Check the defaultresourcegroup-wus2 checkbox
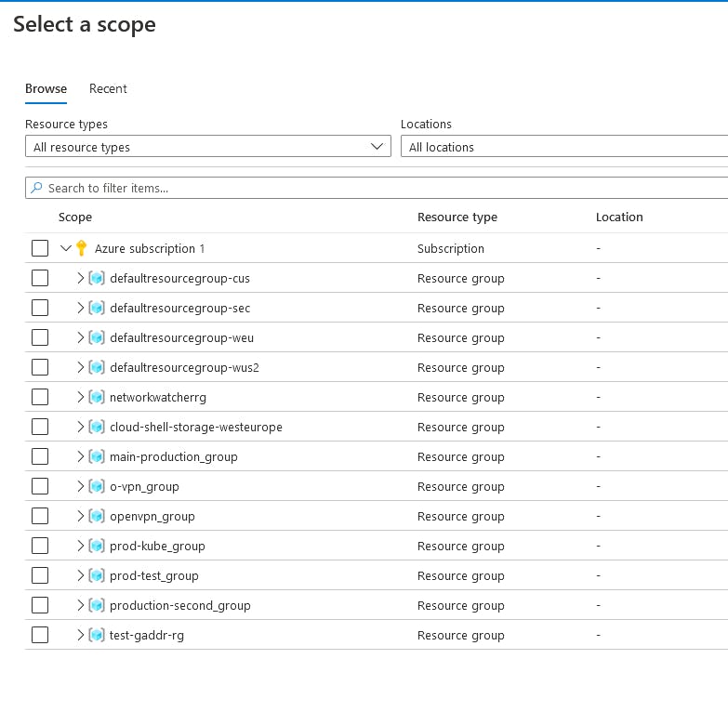The height and width of the screenshot is (725, 728). click(x=40, y=366)
